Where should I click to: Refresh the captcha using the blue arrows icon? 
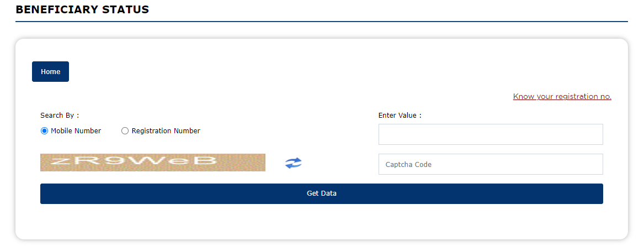tap(293, 163)
